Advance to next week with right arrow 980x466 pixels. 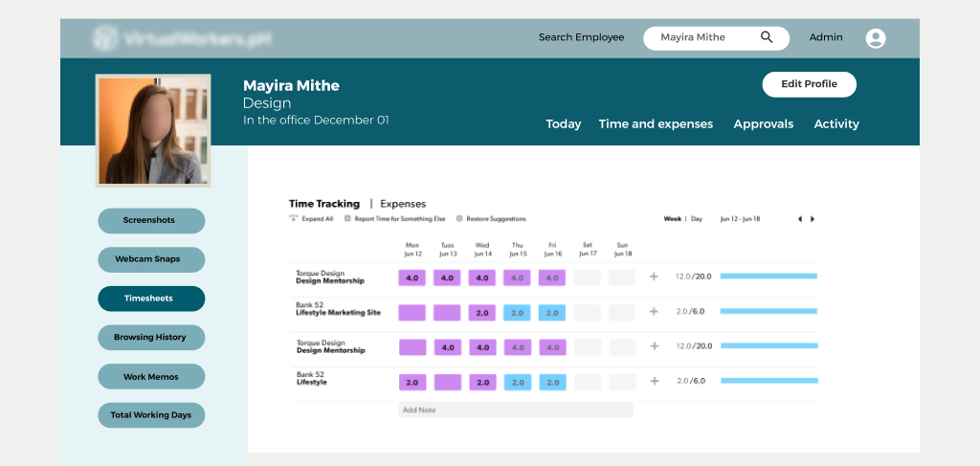(x=813, y=219)
